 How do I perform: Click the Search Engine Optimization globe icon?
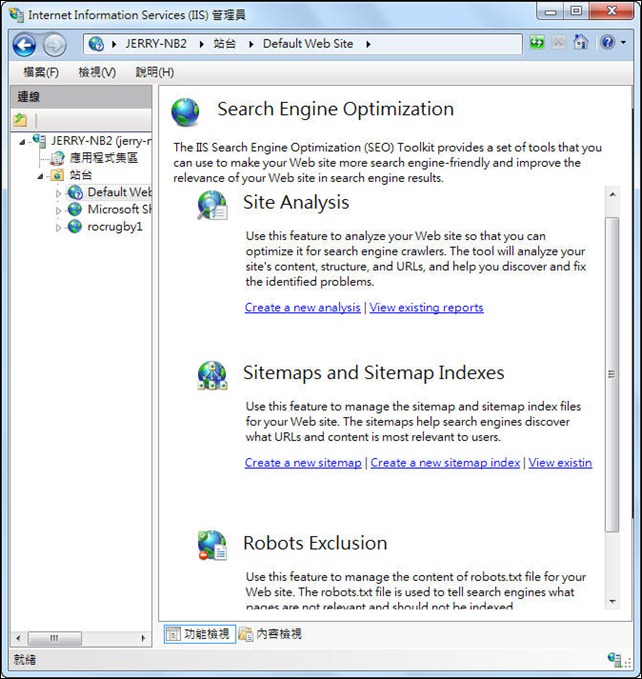click(185, 112)
